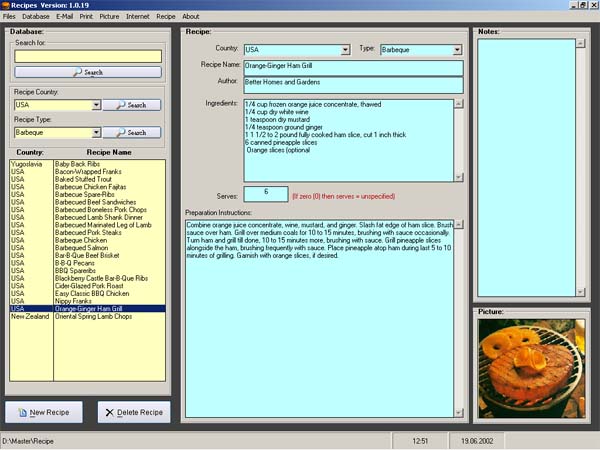The width and height of the screenshot is (600, 450).
Task: Click the New Recipe button
Action: click(44, 412)
